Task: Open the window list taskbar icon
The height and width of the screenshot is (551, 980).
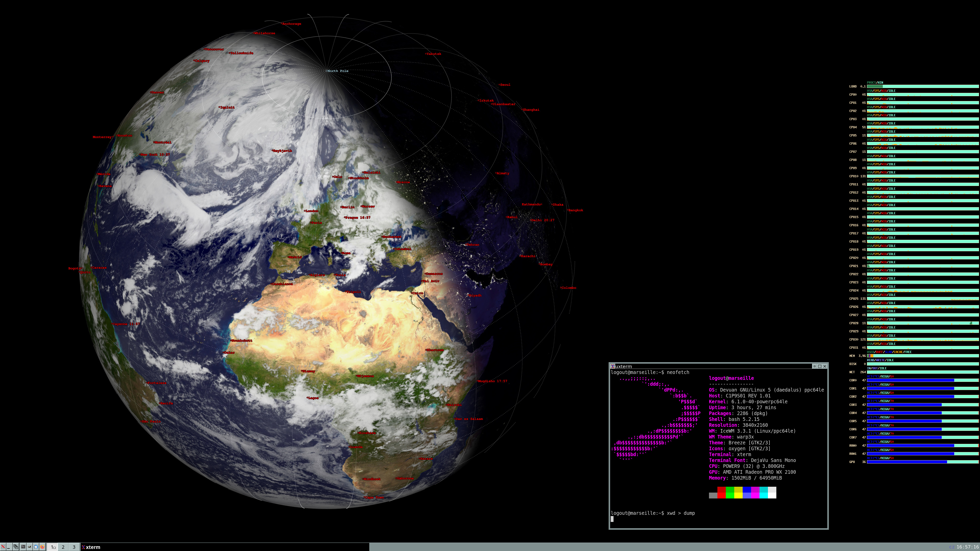Action: pyautogui.click(x=16, y=547)
